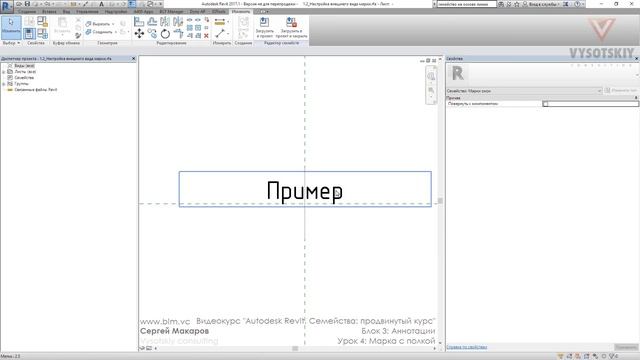The image size is (640, 360).
Task: Open the Семейство: Марки окон type selector
Action: pyautogui.click(x=524, y=91)
